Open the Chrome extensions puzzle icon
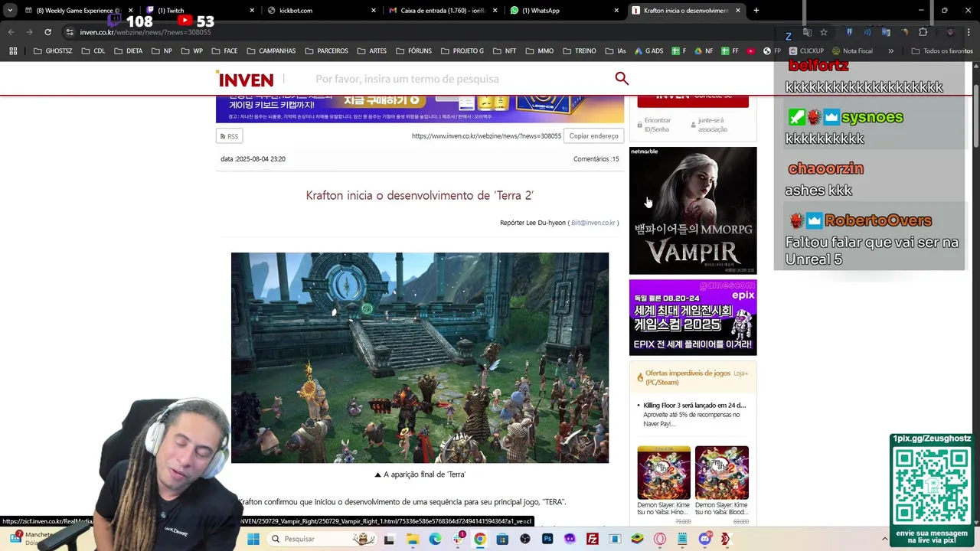The image size is (980, 551). coord(923,32)
